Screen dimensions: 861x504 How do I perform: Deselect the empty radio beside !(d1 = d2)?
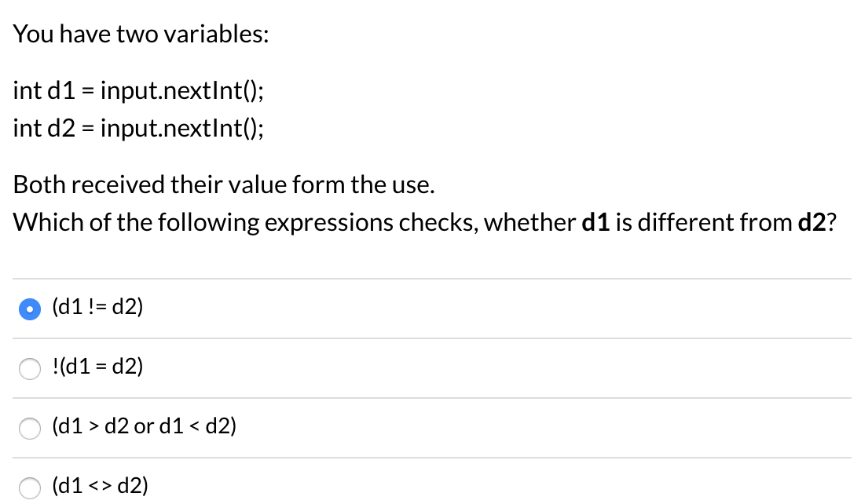[29, 368]
